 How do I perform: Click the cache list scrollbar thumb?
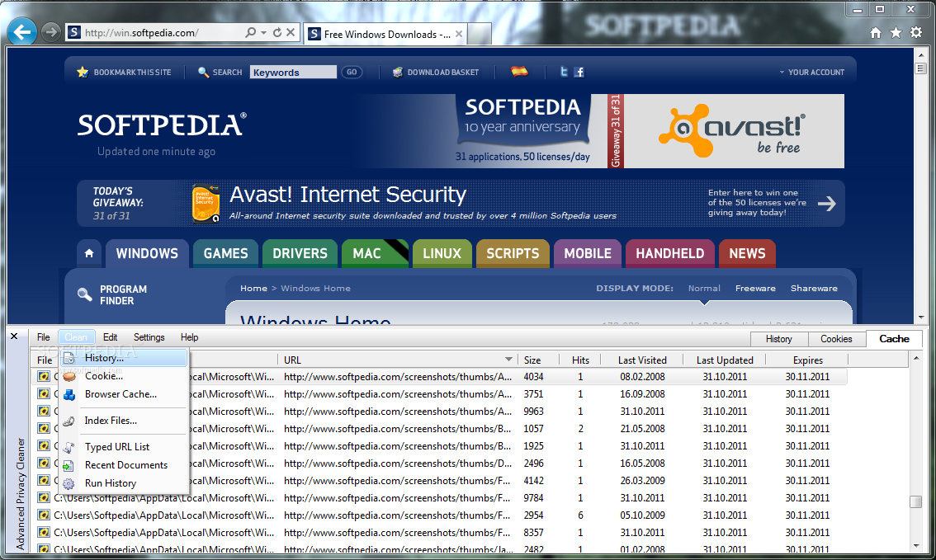pyautogui.click(x=915, y=502)
